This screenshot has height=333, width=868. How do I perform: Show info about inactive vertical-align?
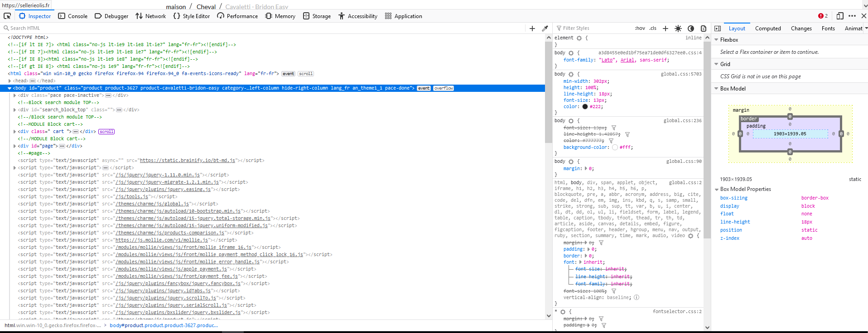click(x=637, y=298)
